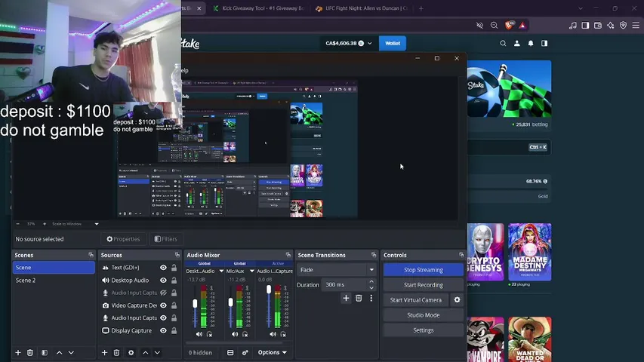Viewport: 644px width, 362px height.
Task: Move scene down with arrow
Action: click(x=71, y=352)
